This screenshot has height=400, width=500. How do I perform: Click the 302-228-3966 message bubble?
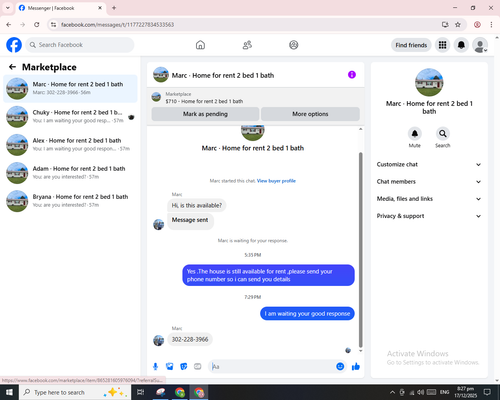click(x=190, y=339)
